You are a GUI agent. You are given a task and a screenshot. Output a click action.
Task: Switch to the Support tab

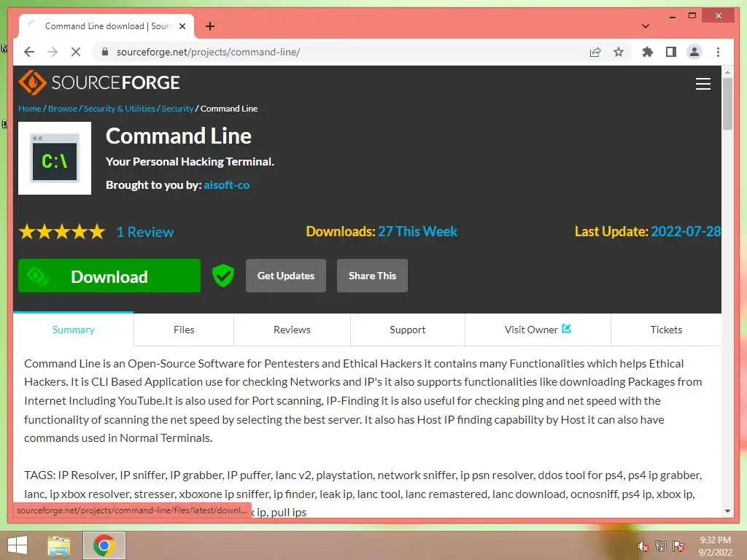pos(407,330)
